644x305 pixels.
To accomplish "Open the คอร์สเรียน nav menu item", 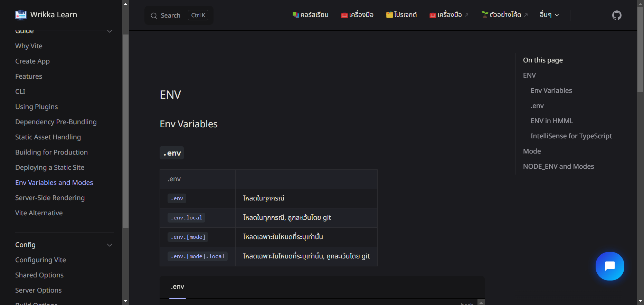I will click(x=310, y=15).
